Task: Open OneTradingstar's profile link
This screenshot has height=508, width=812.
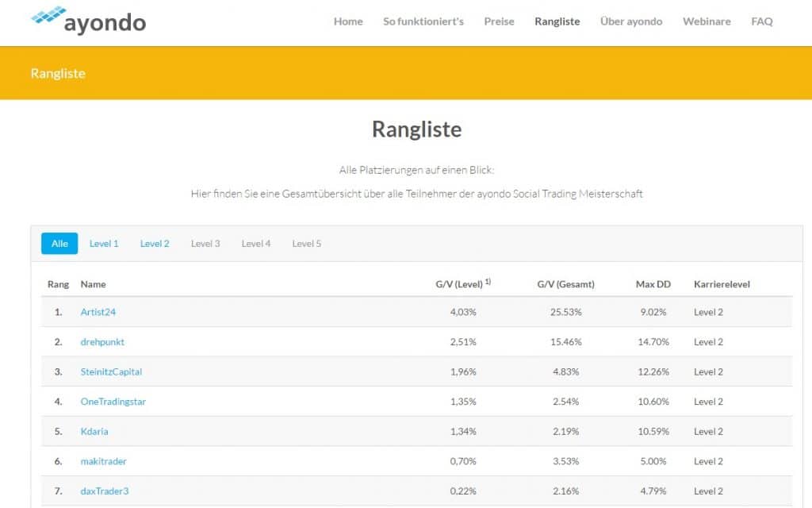Action: point(113,402)
